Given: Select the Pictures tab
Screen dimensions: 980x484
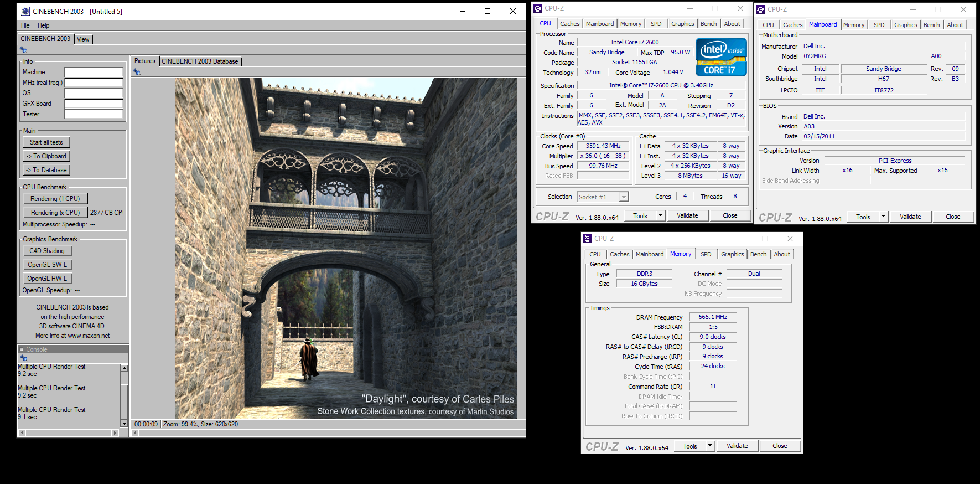Looking at the screenshot, I should pyautogui.click(x=144, y=61).
